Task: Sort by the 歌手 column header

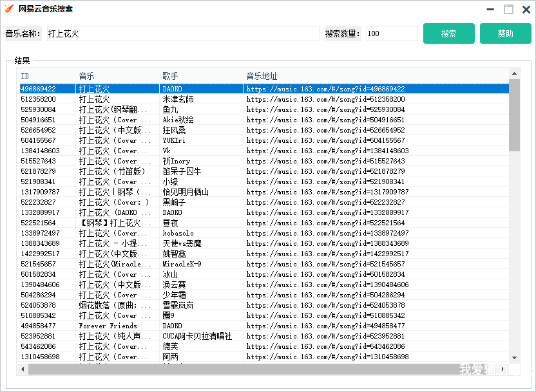Action: [x=202, y=76]
